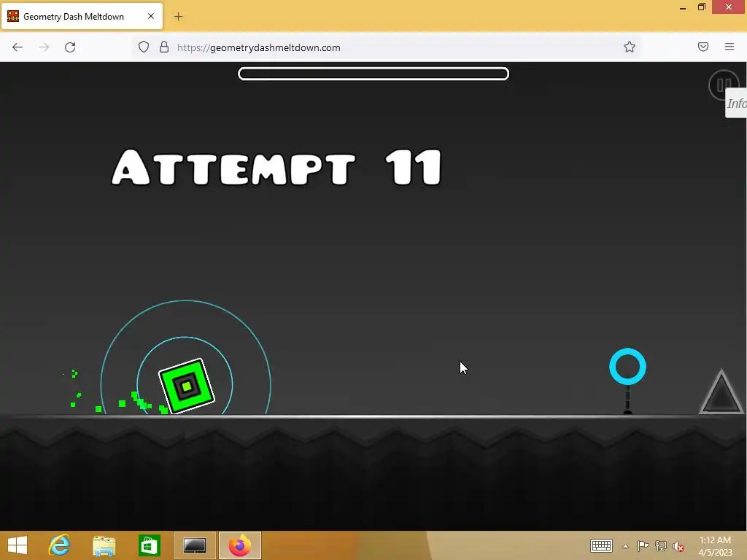Go back to previous page
Image resolution: width=747 pixels, height=560 pixels.
pos(18,47)
